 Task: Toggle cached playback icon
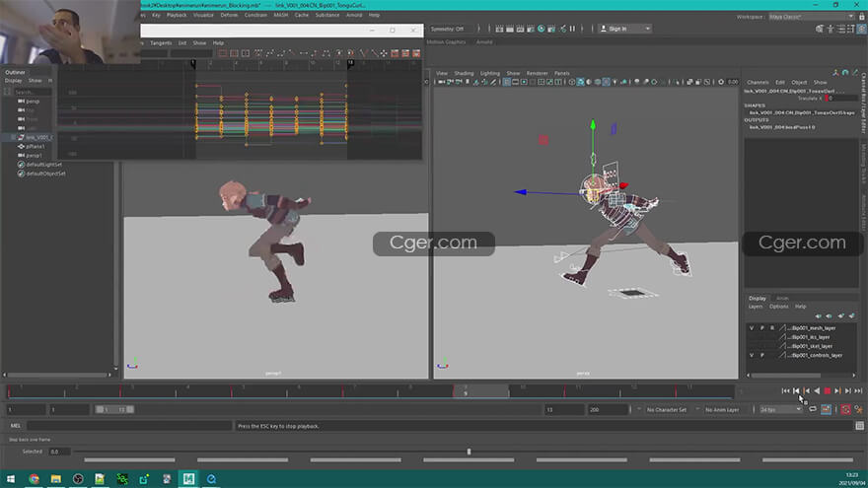pyautogui.click(x=826, y=409)
